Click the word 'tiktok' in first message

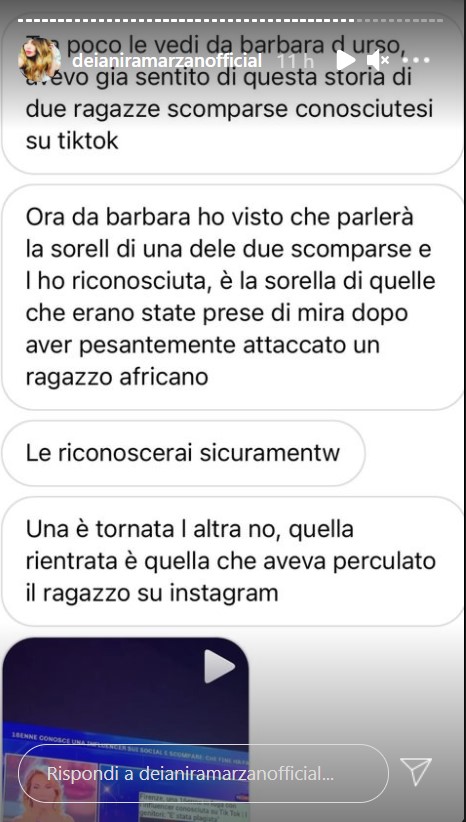coord(72,142)
